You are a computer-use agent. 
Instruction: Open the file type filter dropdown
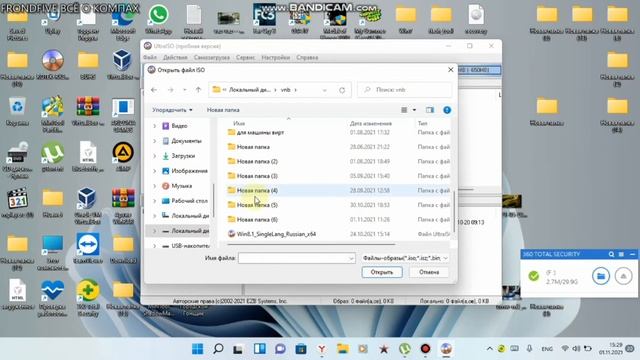405,258
